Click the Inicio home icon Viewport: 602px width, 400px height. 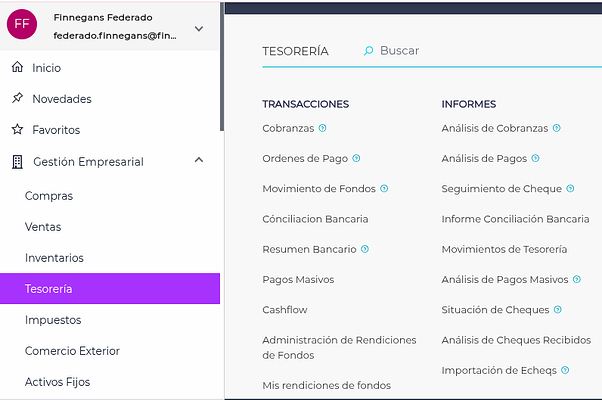[16, 68]
